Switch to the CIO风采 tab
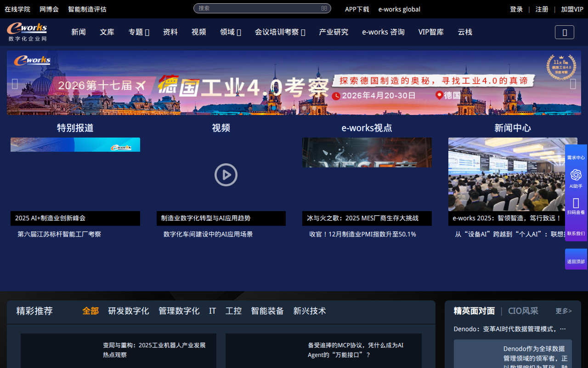The height and width of the screenshot is (368, 588). coord(523,311)
